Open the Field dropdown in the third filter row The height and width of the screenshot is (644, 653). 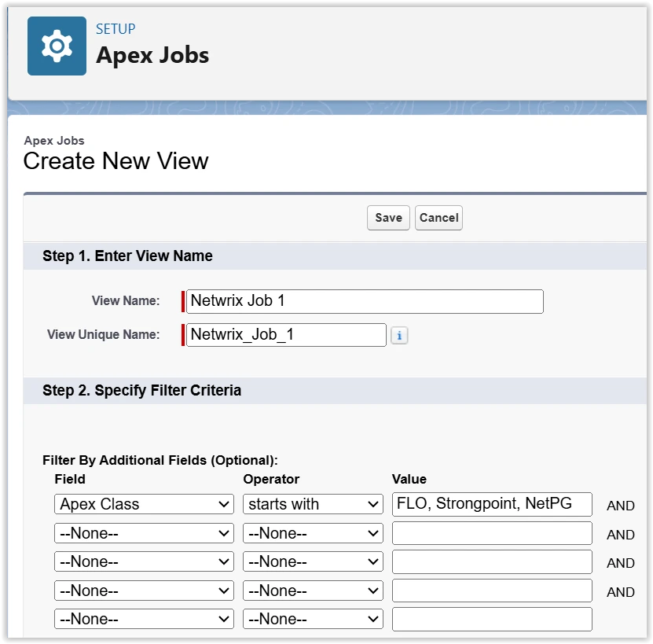(144, 561)
